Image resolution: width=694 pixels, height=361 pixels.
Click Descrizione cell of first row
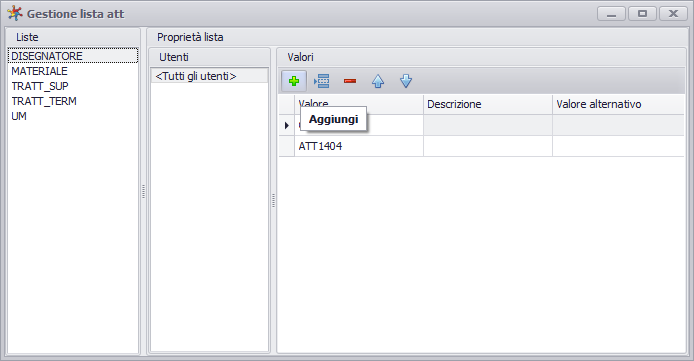[488, 125]
